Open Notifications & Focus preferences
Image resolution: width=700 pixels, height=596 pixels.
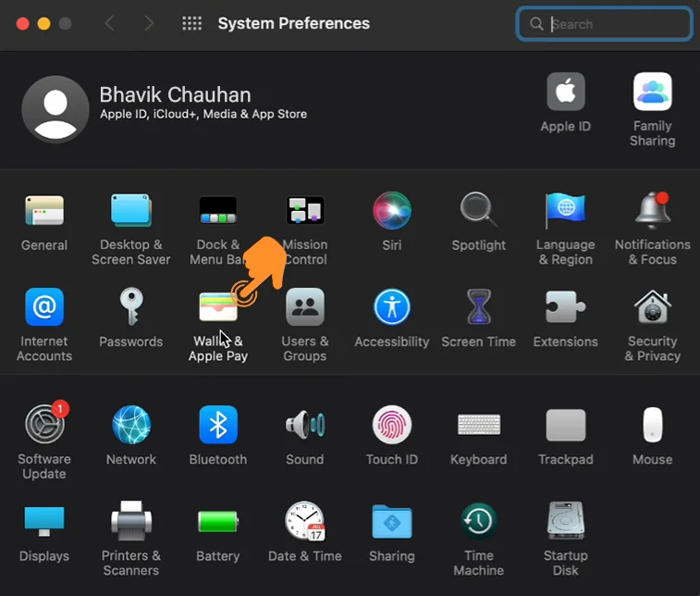653,210
